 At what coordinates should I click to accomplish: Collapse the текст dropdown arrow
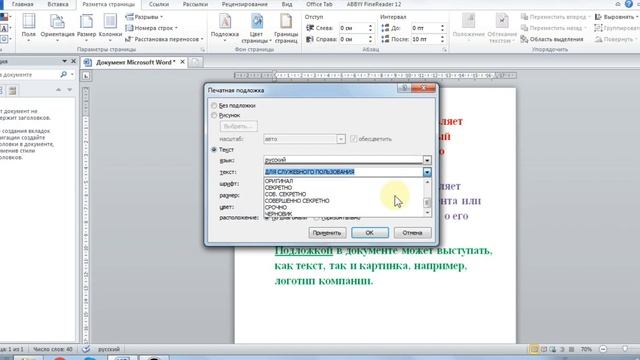[427, 172]
